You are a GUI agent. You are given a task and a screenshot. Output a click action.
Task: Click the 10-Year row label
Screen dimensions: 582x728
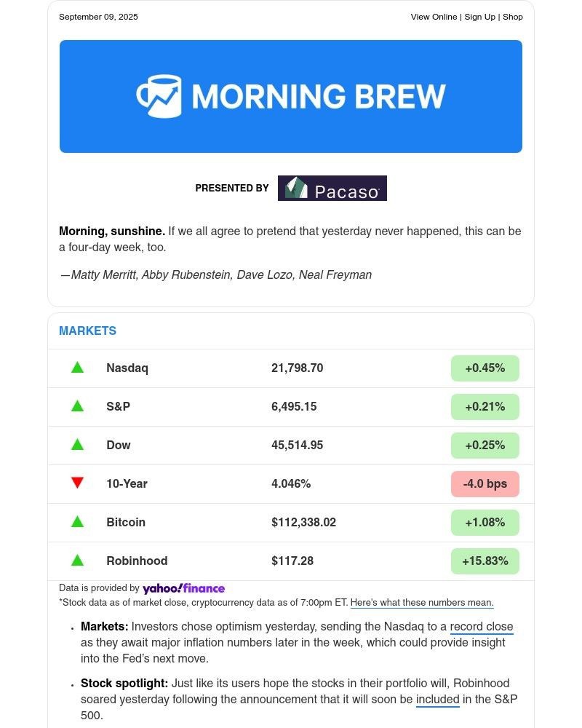coord(127,484)
